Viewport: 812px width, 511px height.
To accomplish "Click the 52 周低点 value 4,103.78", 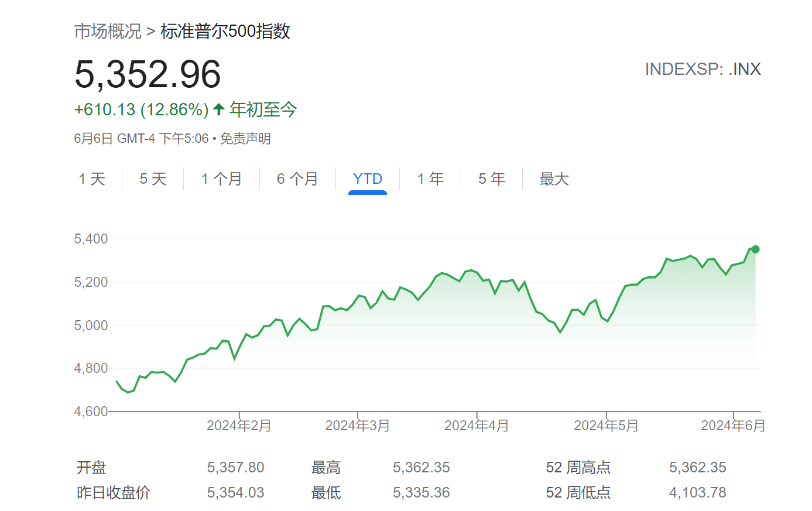I will pyautogui.click(x=697, y=493).
